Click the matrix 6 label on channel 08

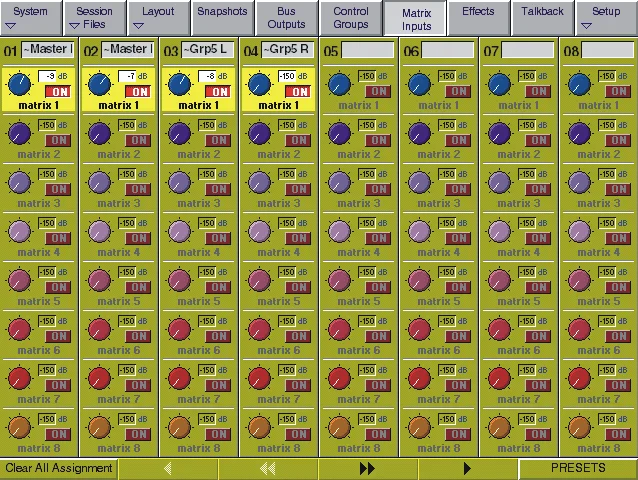(x=599, y=350)
